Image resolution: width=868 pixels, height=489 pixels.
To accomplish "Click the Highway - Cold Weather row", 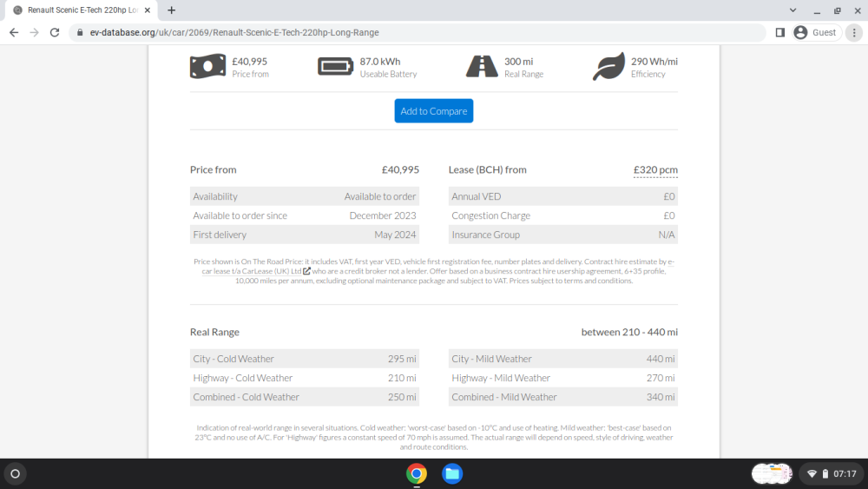I will 305,378.
